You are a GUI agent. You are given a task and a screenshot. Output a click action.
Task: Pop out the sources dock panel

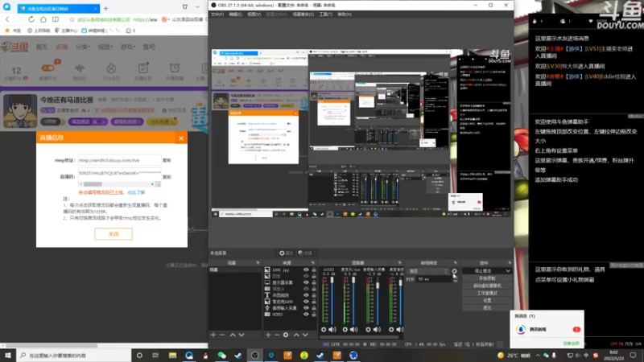[x=313, y=263]
